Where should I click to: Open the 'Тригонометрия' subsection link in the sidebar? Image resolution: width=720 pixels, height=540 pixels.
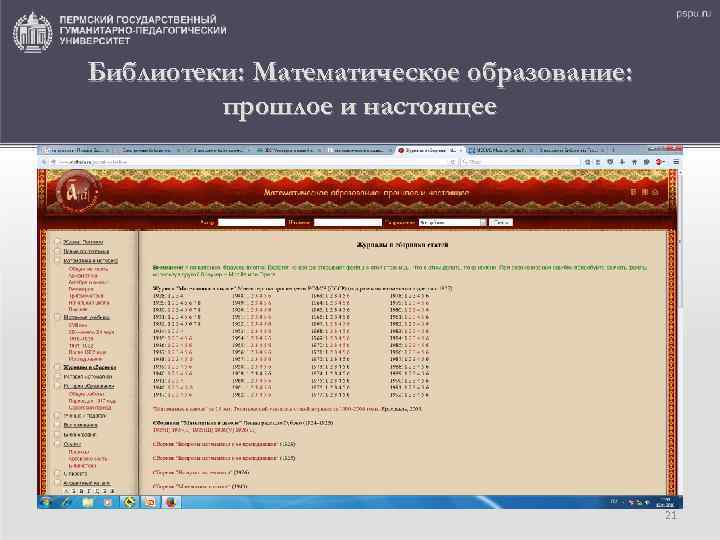click(x=86, y=296)
